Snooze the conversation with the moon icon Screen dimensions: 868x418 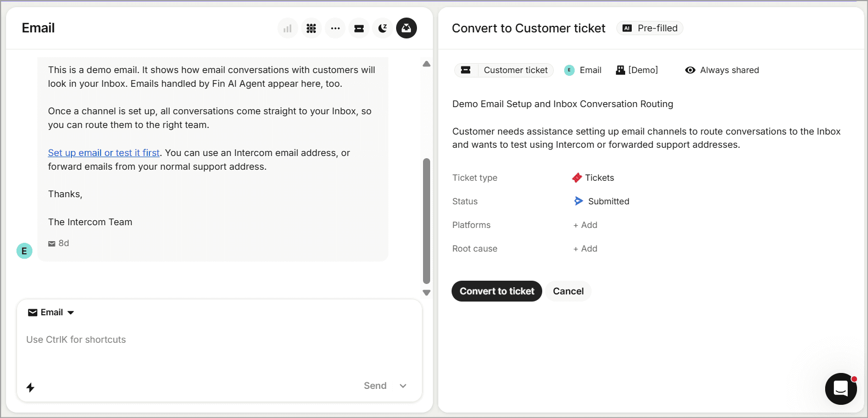(x=383, y=28)
